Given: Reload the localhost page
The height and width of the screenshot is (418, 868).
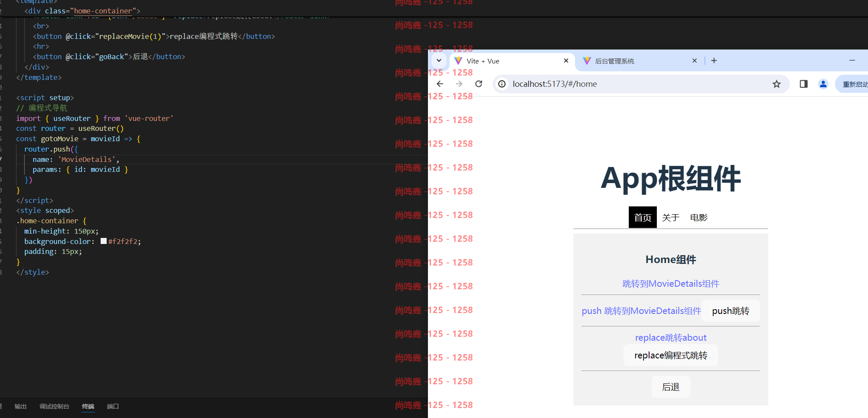Looking at the screenshot, I should coord(478,84).
